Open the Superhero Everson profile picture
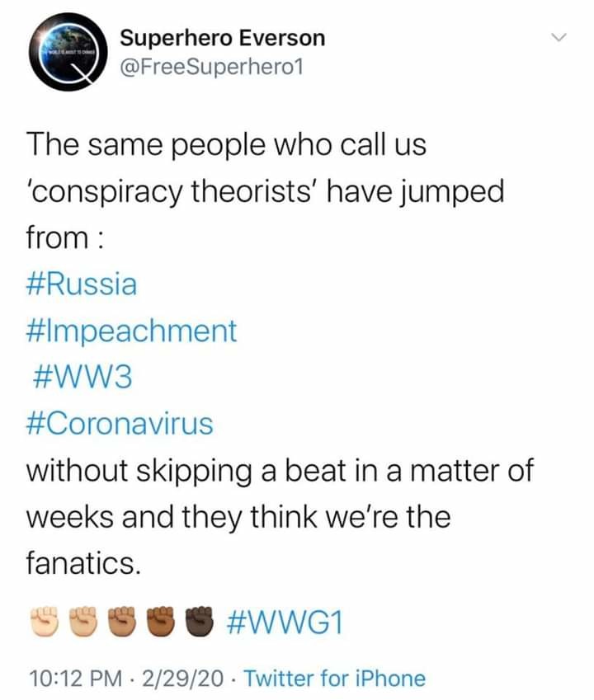This screenshot has height=700, width=594. pos(68,52)
